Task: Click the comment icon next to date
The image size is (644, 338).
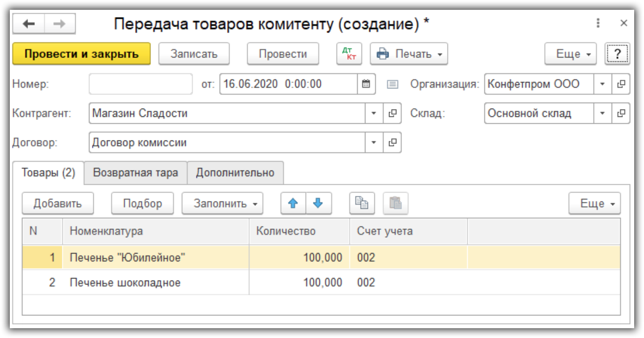Action: click(x=392, y=84)
